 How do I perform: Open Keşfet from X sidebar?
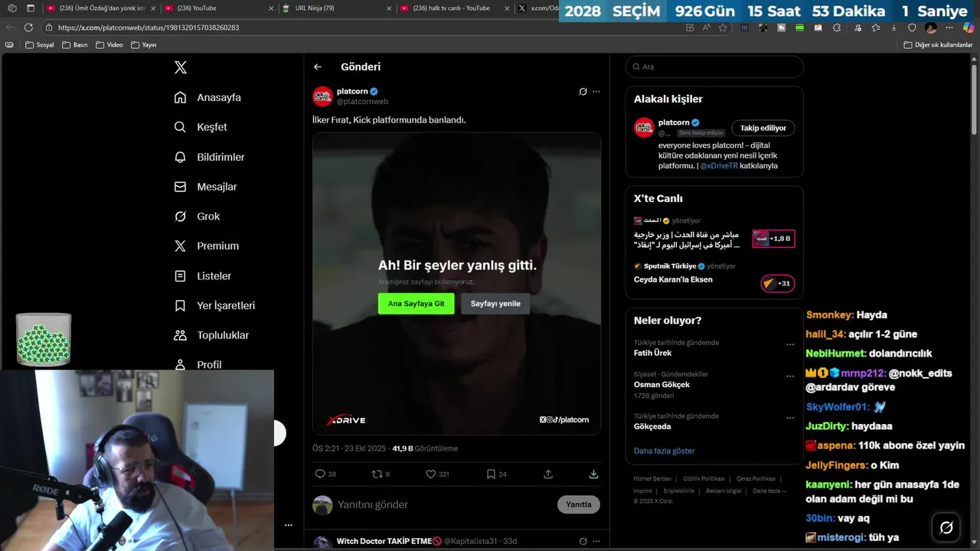coord(201,127)
